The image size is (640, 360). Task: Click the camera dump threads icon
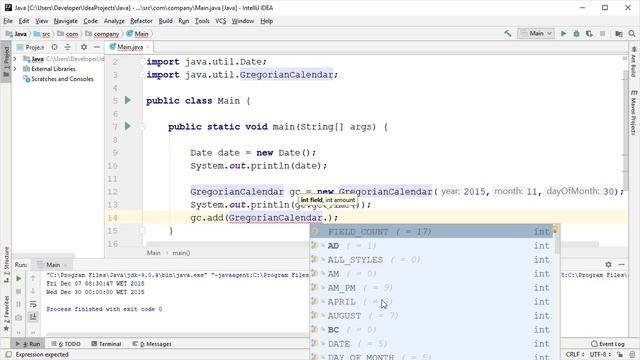(x=18, y=317)
